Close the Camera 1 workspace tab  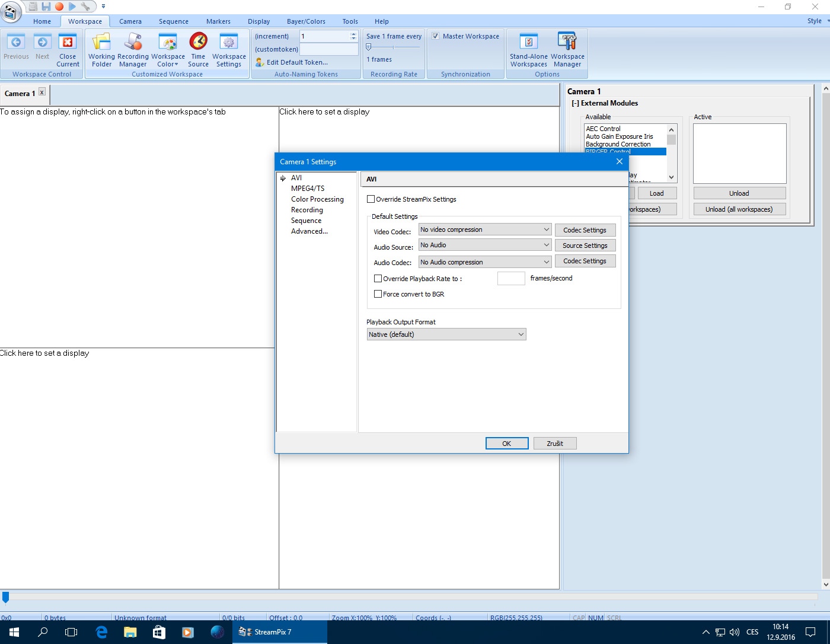[x=42, y=92]
